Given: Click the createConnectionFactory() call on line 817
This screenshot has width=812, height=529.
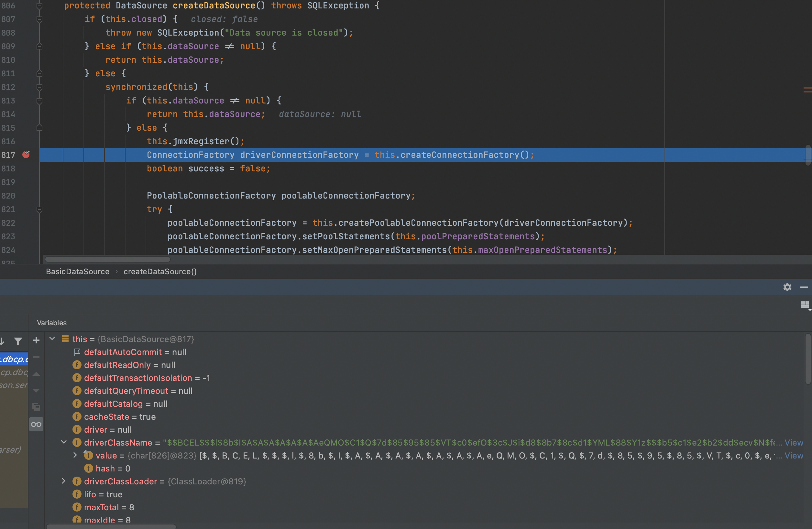Looking at the screenshot, I should (x=465, y=155).
